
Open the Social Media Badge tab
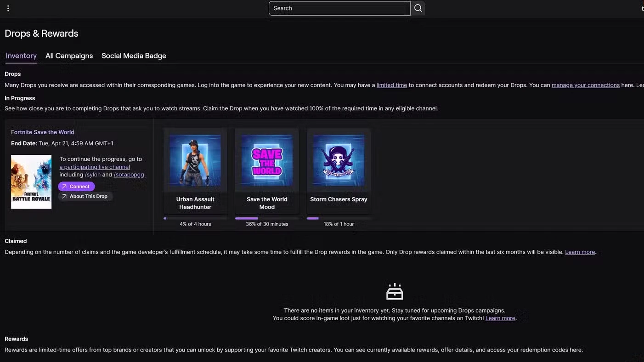pyautogui.click(x=134, y=56)
